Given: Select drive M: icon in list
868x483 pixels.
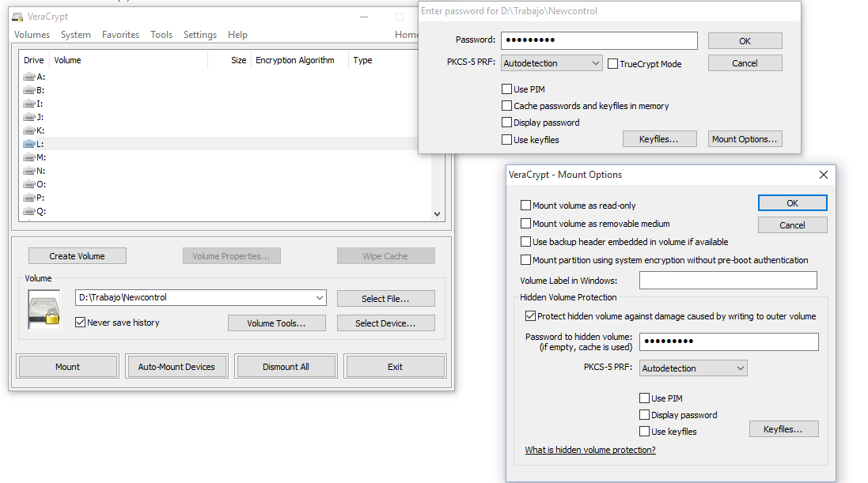Looking at the screenshot, I should tap(28, 157).
